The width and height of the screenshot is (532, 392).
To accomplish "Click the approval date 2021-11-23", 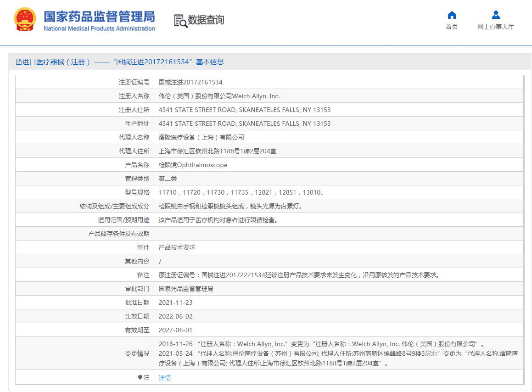I will coord(175,302).
